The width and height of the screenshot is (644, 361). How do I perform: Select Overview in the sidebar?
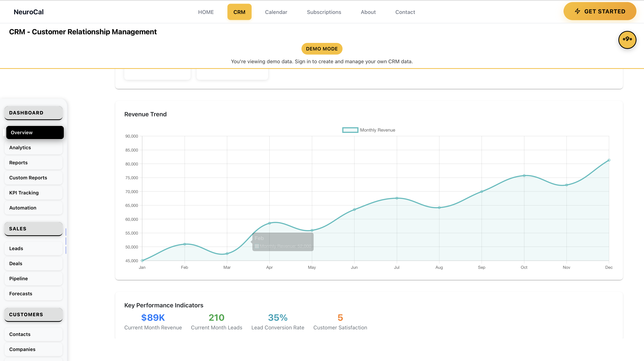coord(35,132)
